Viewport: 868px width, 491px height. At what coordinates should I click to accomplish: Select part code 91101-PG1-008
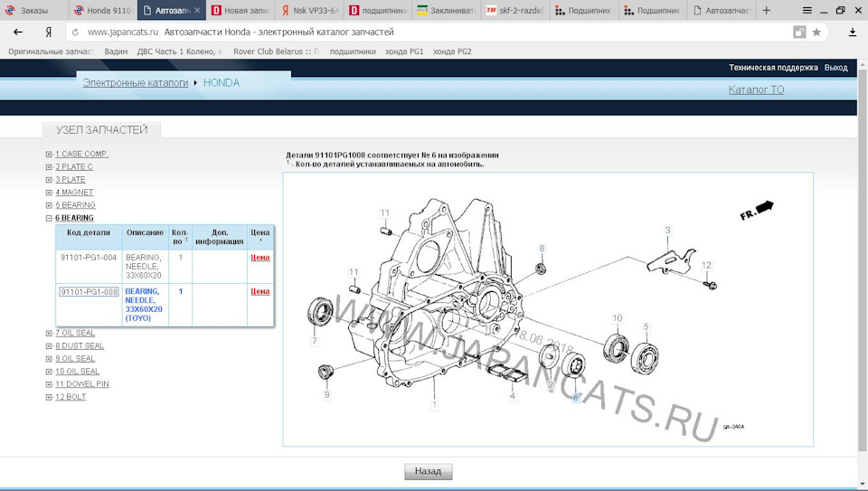[89, 292]
